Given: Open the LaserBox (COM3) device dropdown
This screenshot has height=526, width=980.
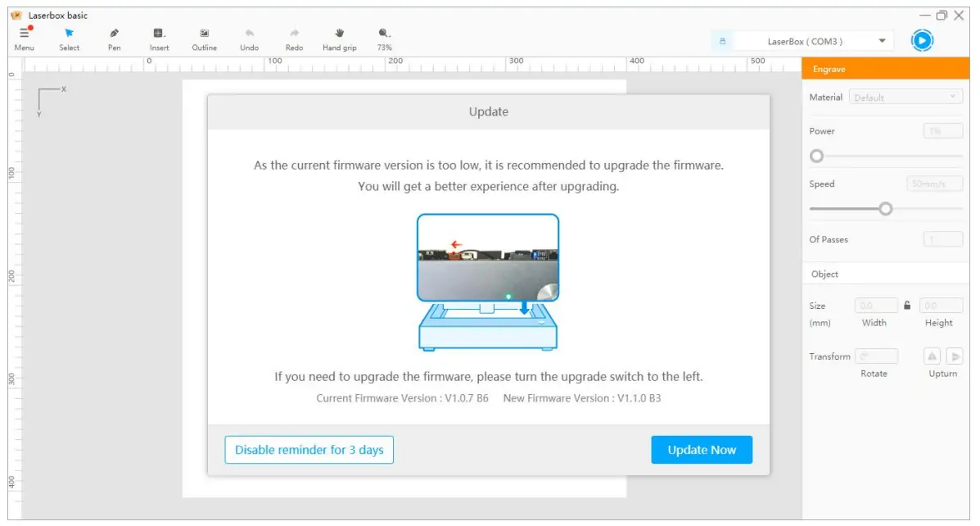Looking at the screenshot, I should click(812, 41).
